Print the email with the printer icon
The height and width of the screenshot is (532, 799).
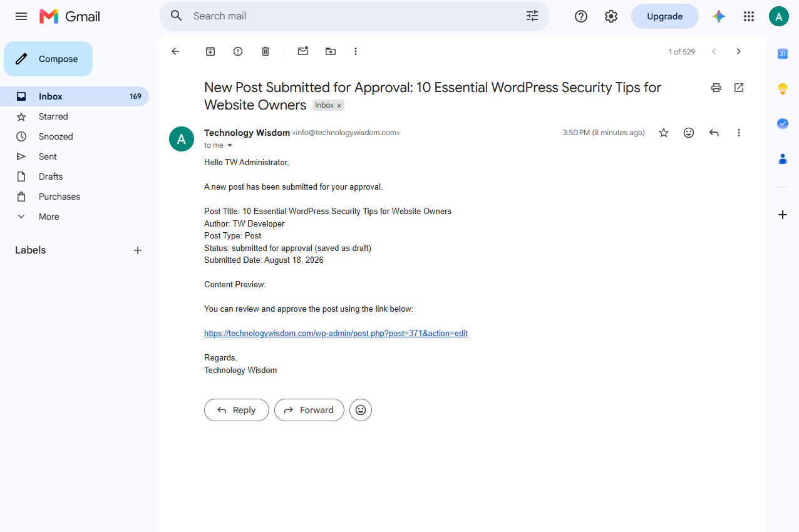point(716,88)
